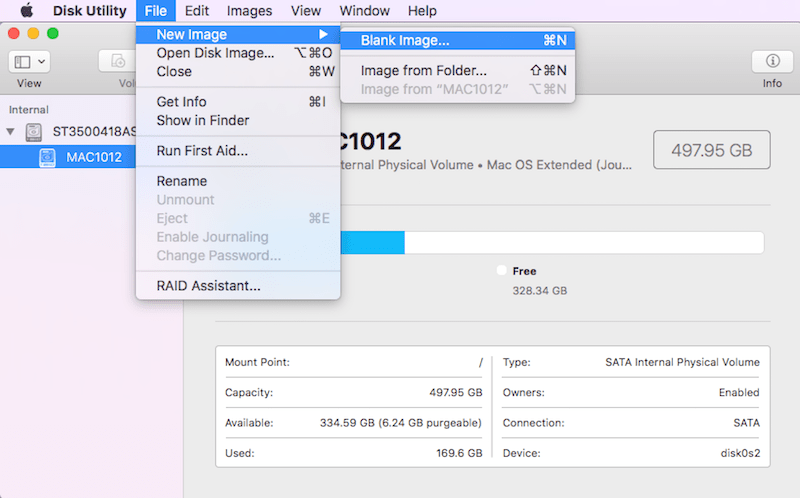Open the View menu in menu bar

[x=306, y=11]
